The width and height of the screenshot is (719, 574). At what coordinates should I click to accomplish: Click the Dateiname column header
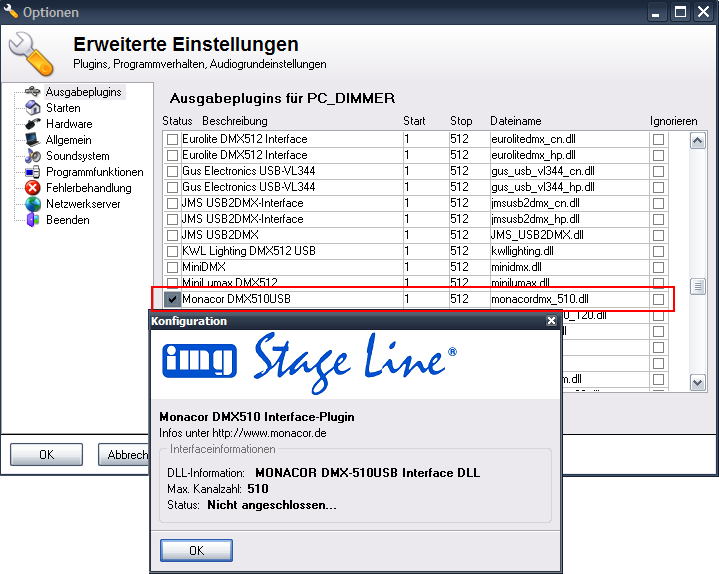tap(515, 121)
